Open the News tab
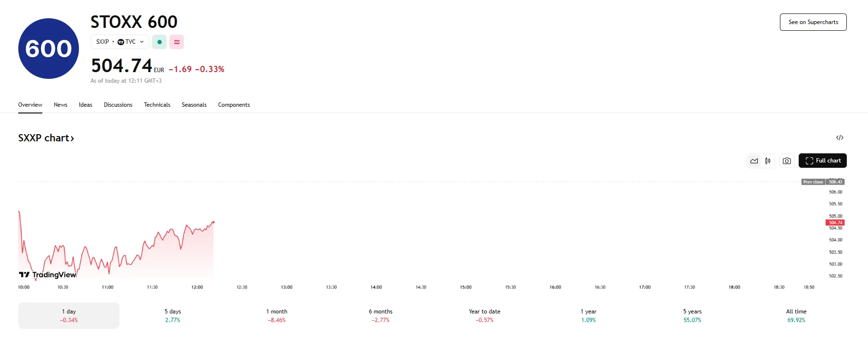 click(x=61, y=105)
